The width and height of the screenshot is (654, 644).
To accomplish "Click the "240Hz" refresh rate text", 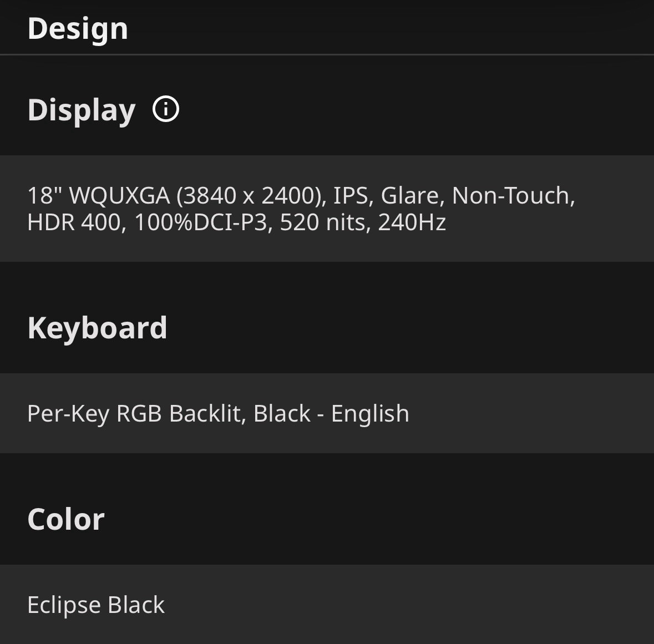I will (412, 222).
